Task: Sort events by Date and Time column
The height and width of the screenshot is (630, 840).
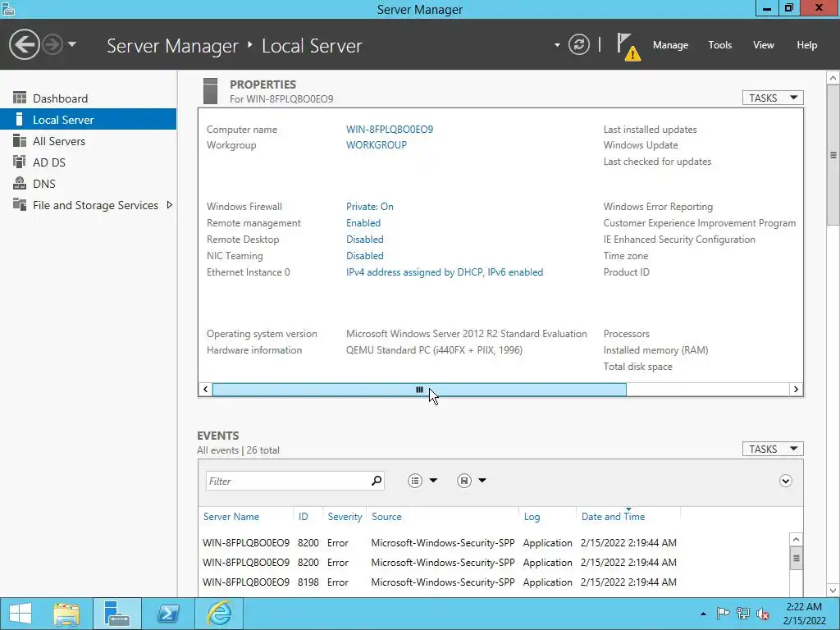Action: (613, 517)
